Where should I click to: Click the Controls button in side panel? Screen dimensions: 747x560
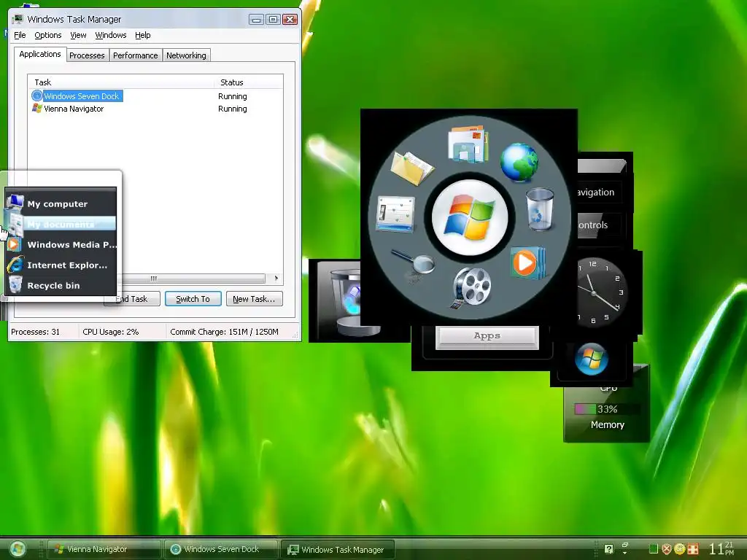coord(599,225)
